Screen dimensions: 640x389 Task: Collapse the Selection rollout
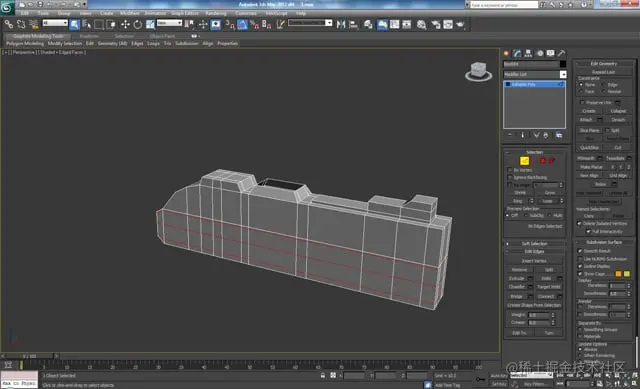point(534,152)
